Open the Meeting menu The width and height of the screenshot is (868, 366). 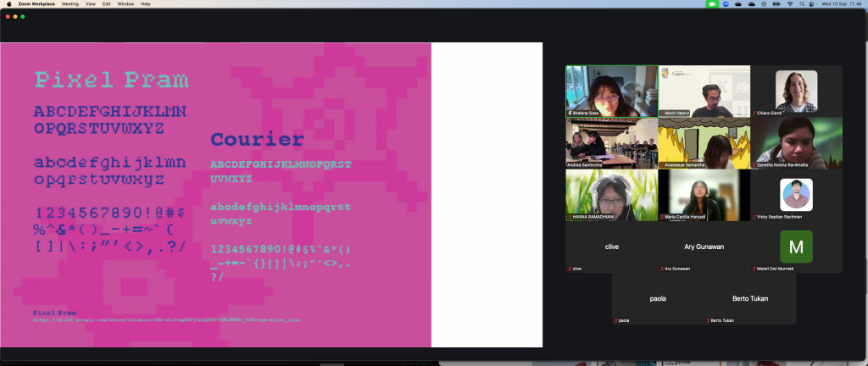70,4
